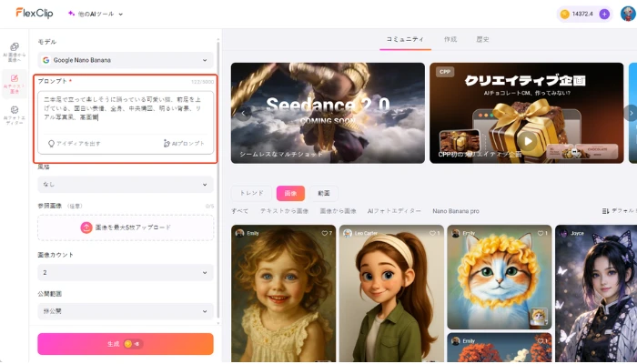Open Leo Carter's cartoon girl image
Image resolution: width=637 pixels, height=364 pixels.
click(x=391, y=293)
